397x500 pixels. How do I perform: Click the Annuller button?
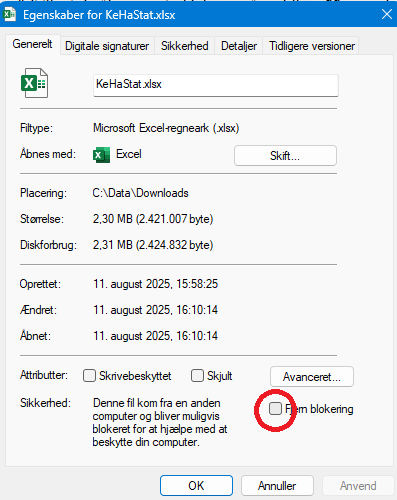click(277, 486)
